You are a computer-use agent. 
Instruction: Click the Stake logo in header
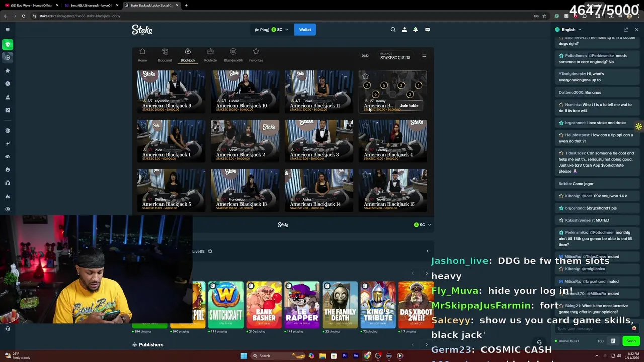point(142,30)
